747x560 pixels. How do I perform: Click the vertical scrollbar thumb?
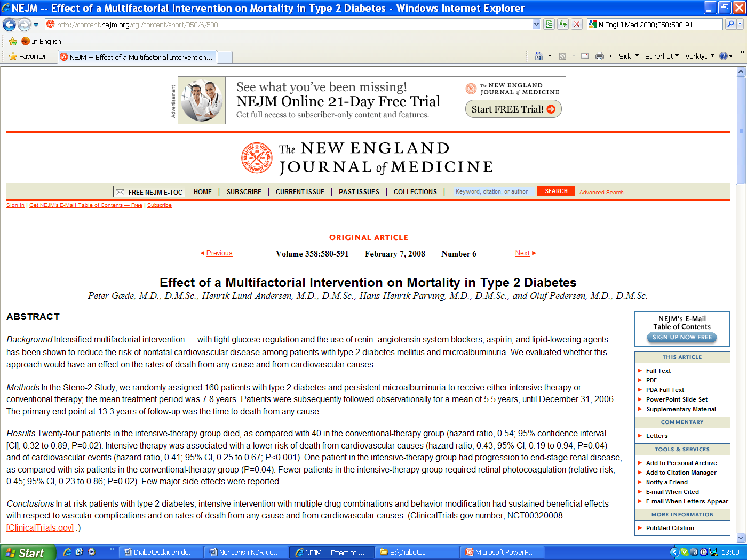741,131
